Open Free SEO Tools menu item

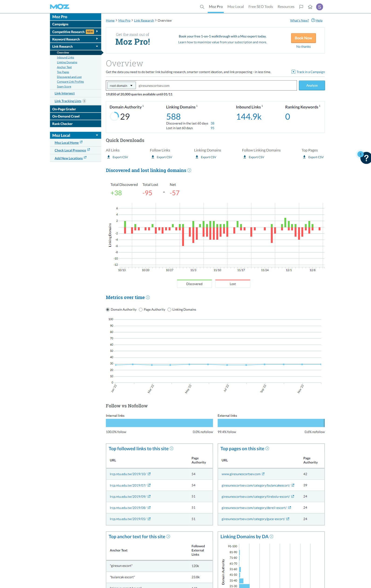(260, 7)
